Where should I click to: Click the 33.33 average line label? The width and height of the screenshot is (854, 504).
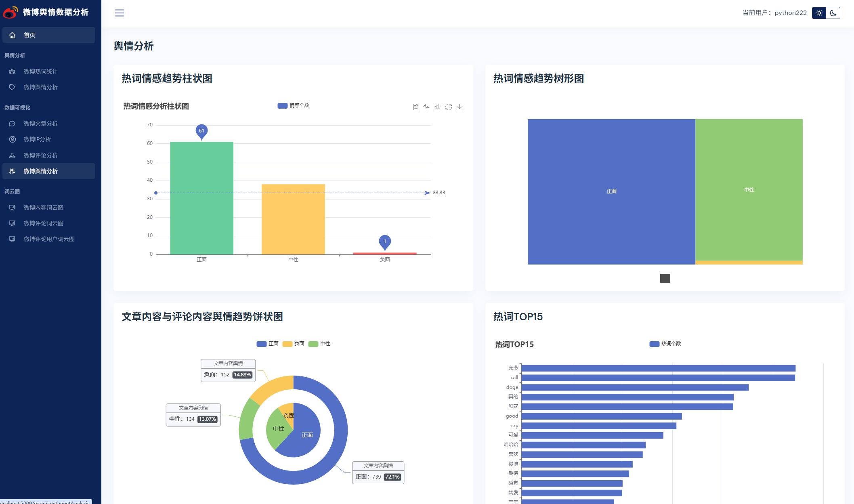tap(439, 193)
